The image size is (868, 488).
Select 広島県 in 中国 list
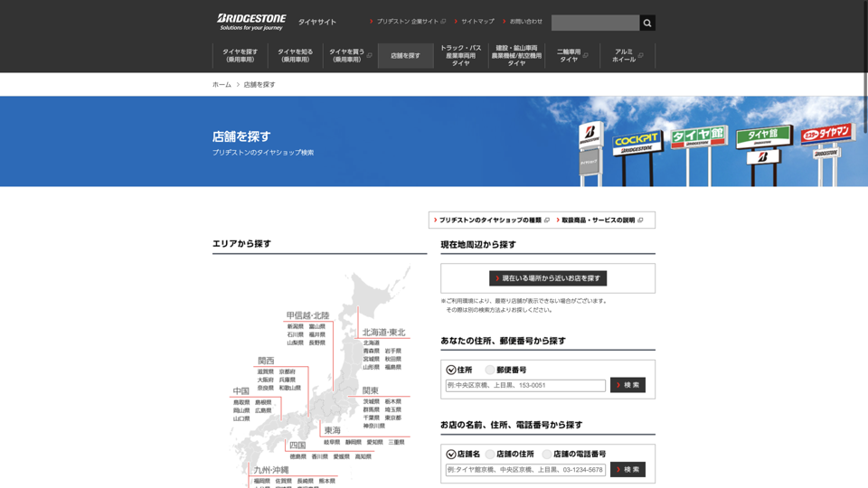coord(263,411)
